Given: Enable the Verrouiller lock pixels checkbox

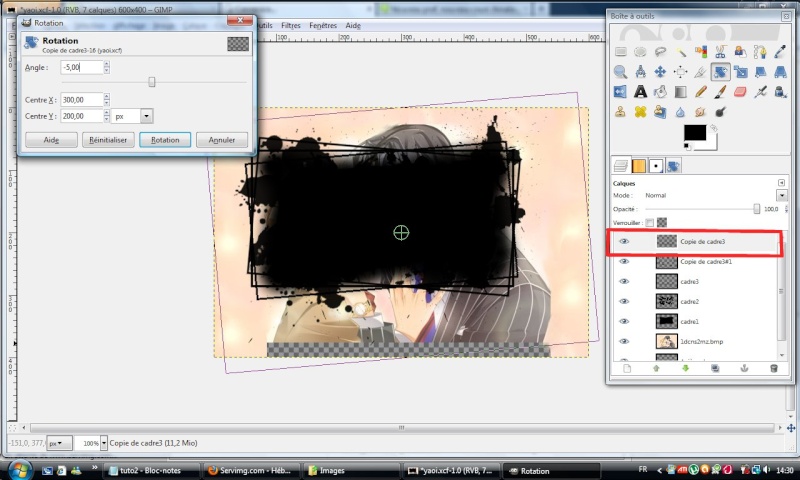Looking at the screenshot, I should 649,222.
